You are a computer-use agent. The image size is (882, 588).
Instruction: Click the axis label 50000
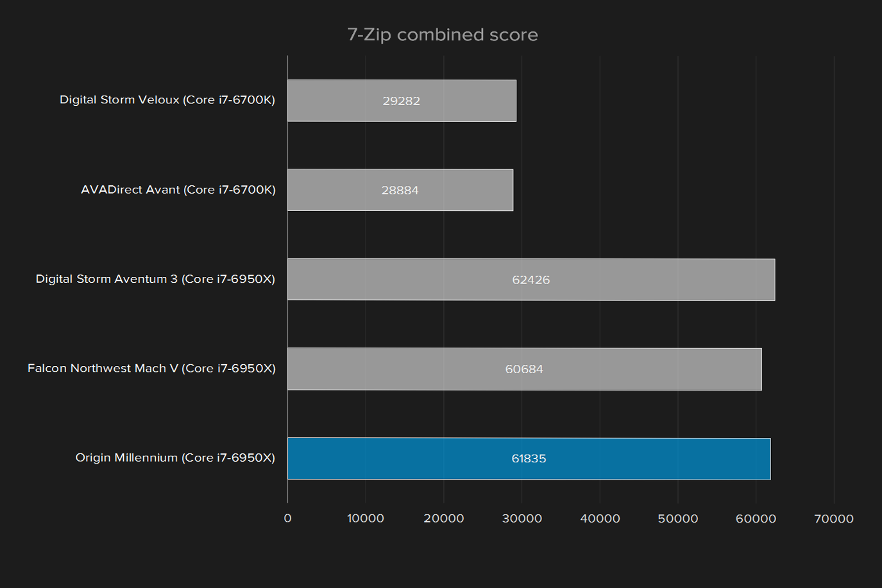pyautogui.click(x=678, y=519)
